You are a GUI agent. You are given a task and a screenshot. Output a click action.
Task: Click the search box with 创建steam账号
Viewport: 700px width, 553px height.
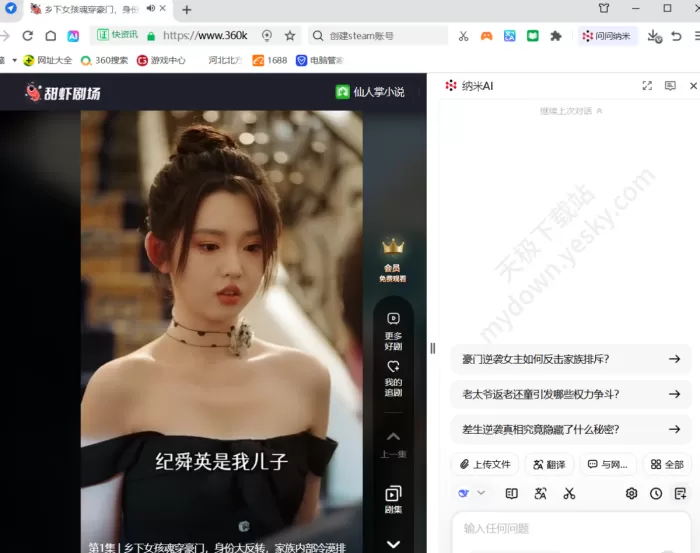(378, 36)
